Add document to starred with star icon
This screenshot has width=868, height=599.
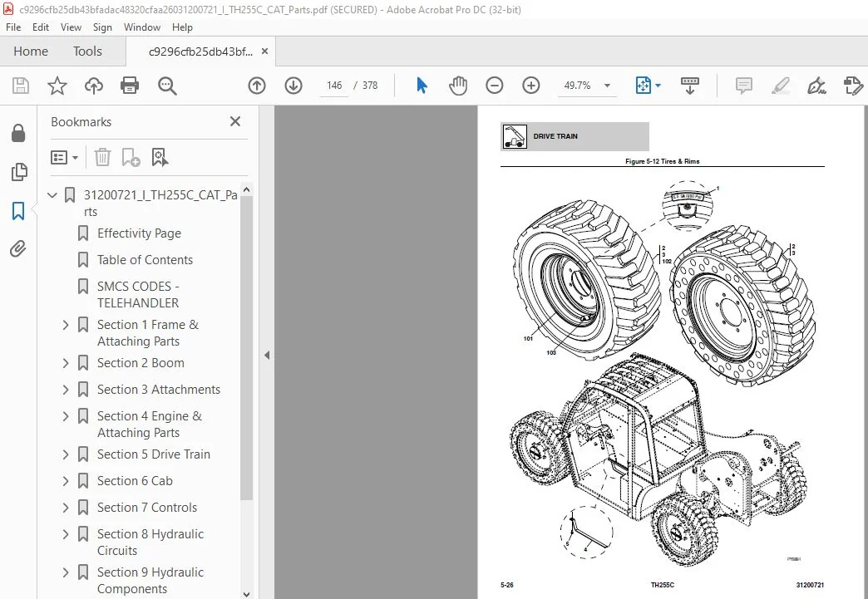click(57, 86)
